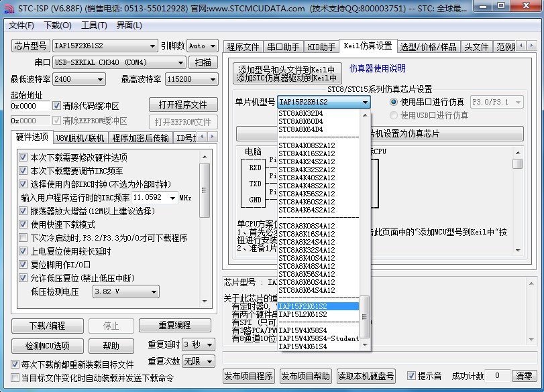Viewport: 544px width, 392px height.
Task: Enable 当目标文件变化时自动装载 checkbox
Action: 15,377
